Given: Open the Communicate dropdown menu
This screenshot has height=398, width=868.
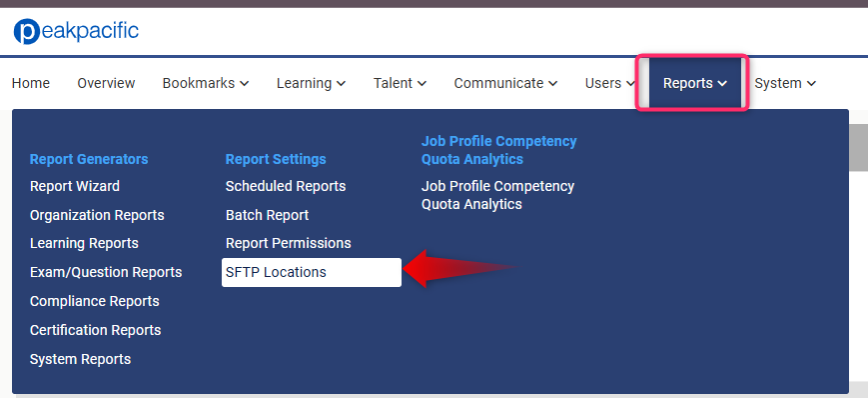Looking at the screenshot, I should [505, 83].
